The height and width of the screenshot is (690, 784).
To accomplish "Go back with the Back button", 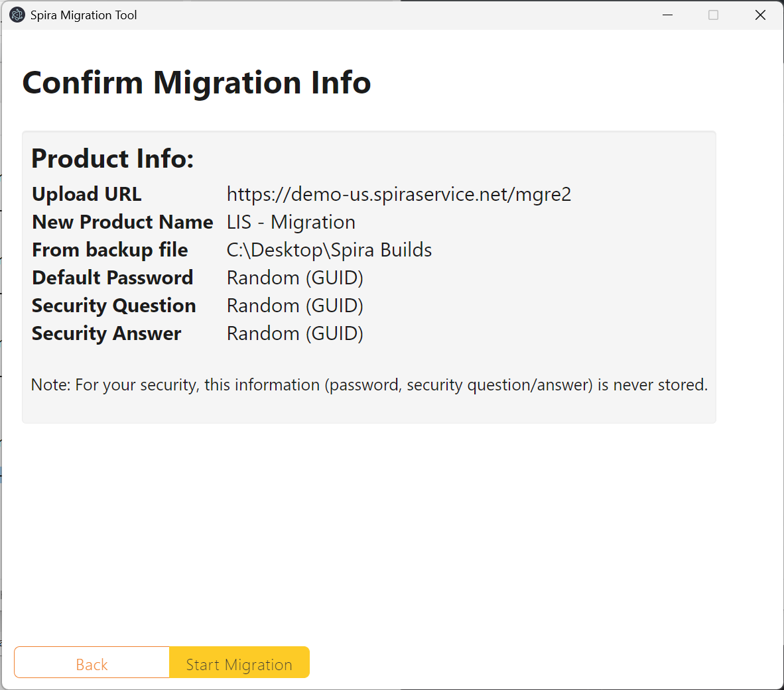I will [92, 662].
